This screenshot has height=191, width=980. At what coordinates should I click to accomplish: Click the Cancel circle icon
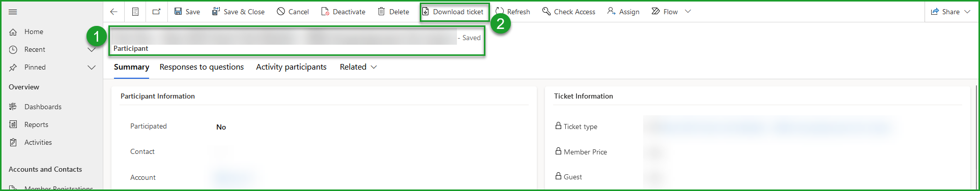click(281, 11)
